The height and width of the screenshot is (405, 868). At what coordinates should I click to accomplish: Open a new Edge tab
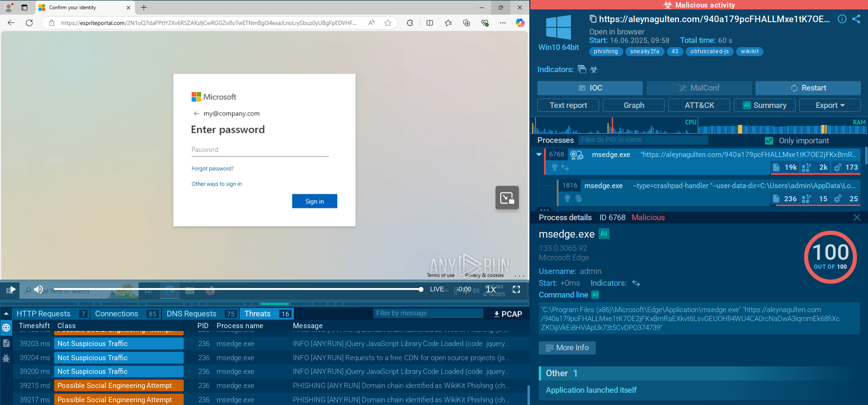pyautogui.click(x=144, y=8)
